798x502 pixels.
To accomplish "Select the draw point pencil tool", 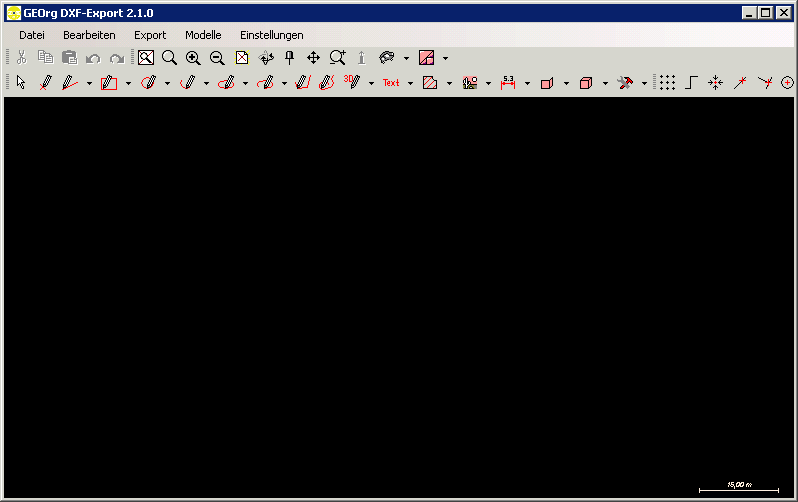I will pyautogui.click(x=45, y=83).
